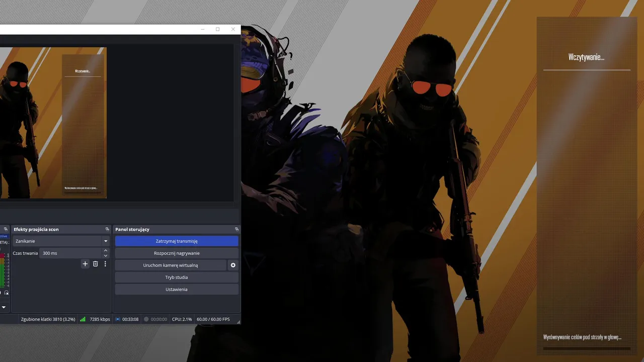644x362 pixels.
Task: Click the 7285 kbps bitrate text
Action: (100, 319)
